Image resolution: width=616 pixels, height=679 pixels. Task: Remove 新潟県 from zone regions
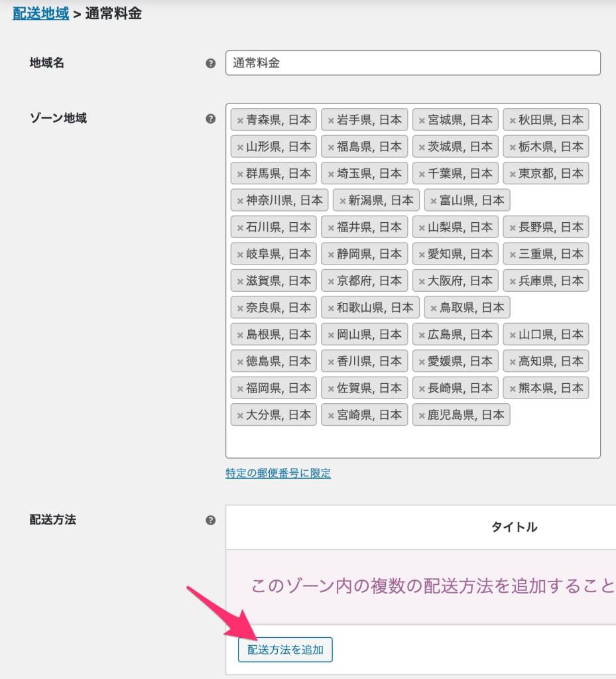[x=342, y=201]
